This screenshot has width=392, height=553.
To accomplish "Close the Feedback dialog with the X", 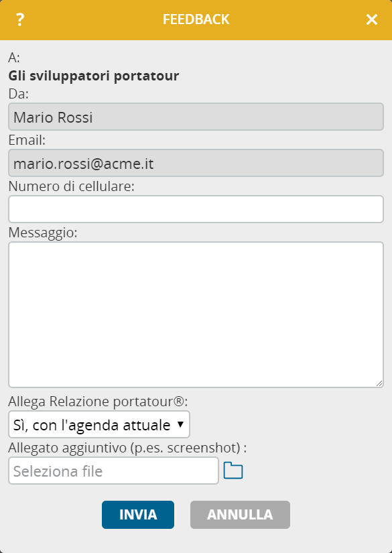I will tap(371, 19).
